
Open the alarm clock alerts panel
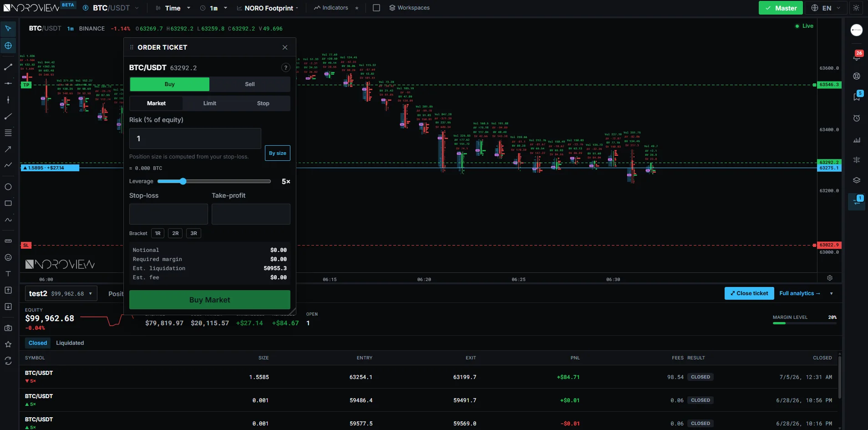coord(857,118)
